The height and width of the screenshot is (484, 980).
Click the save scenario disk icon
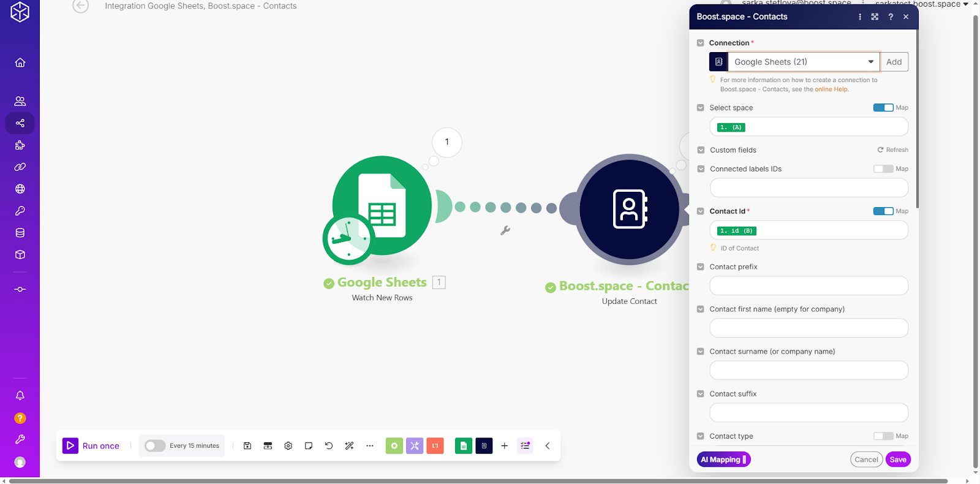[x=247, y=446]
